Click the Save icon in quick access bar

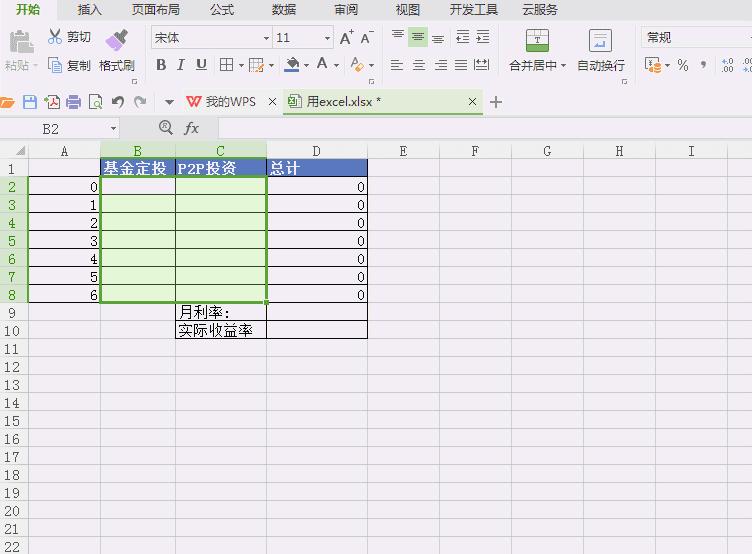coord(30,102)
